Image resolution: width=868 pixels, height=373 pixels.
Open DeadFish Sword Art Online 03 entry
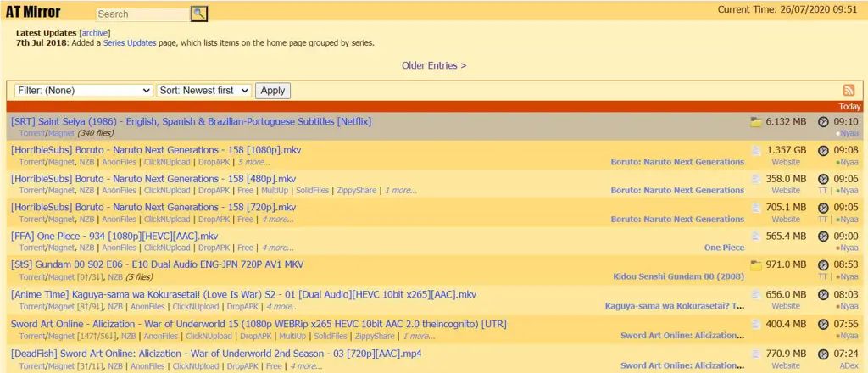[217, 353]
